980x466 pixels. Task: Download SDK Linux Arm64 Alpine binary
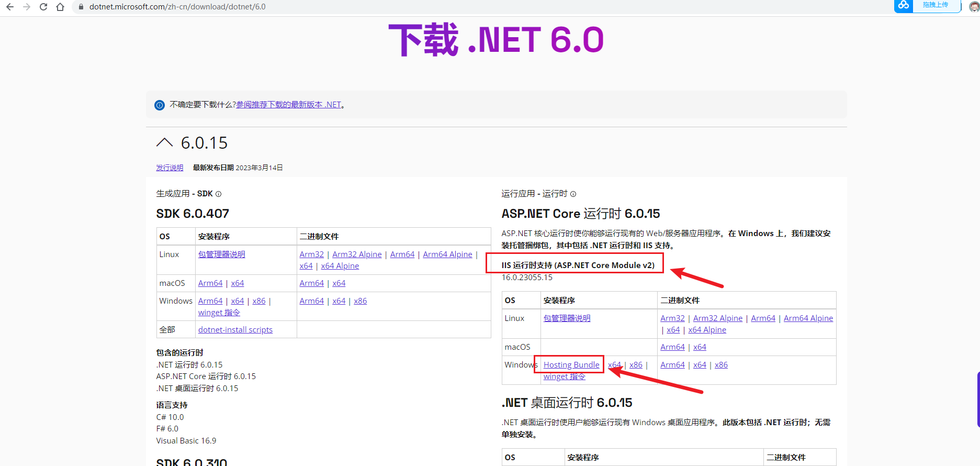coord(447,254)
